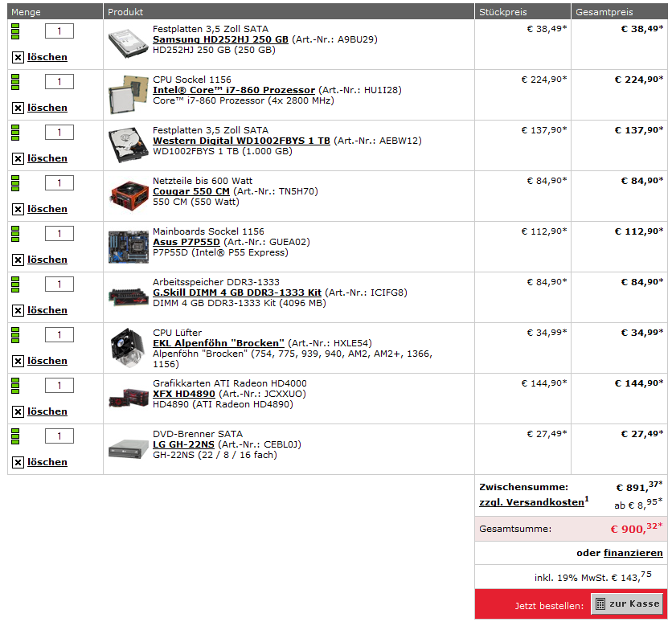This screenshot has height=626, width=672.
Task: Click löschen link for LG GH-22NS
Action: point(47,462)
